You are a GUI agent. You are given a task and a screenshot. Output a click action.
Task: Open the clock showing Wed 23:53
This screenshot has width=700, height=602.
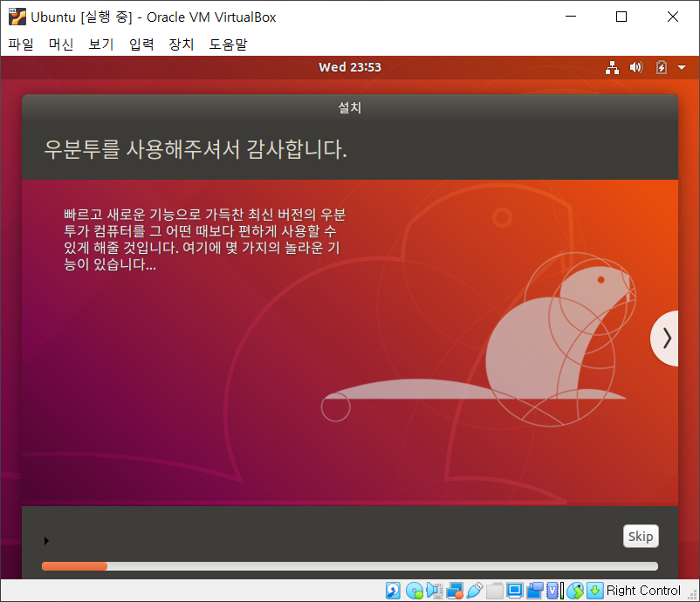[x=350, y=67]
